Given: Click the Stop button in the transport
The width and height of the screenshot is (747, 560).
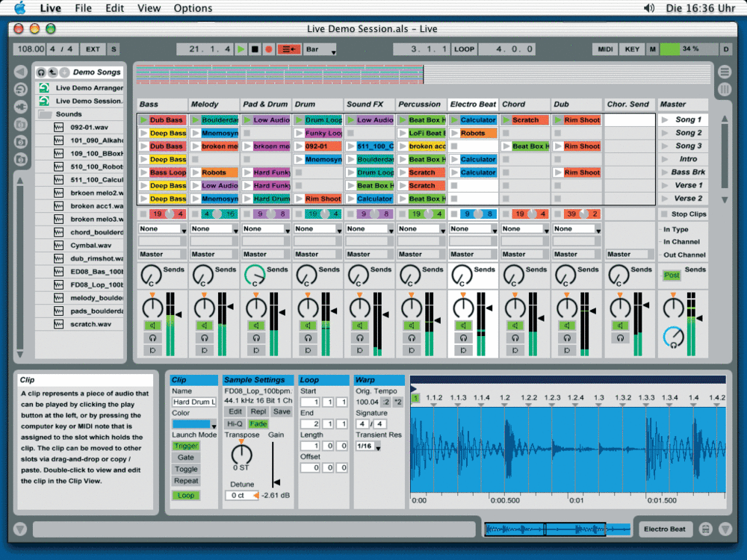Looking at the screenshot, I should pyautogui.click(x=254, y=49).
